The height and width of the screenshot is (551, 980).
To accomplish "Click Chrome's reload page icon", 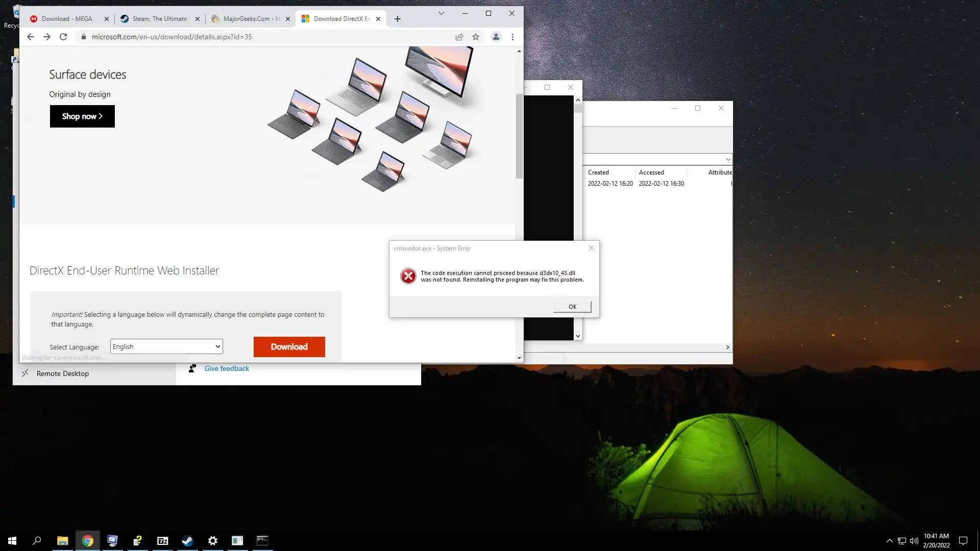I will (63, 37).
